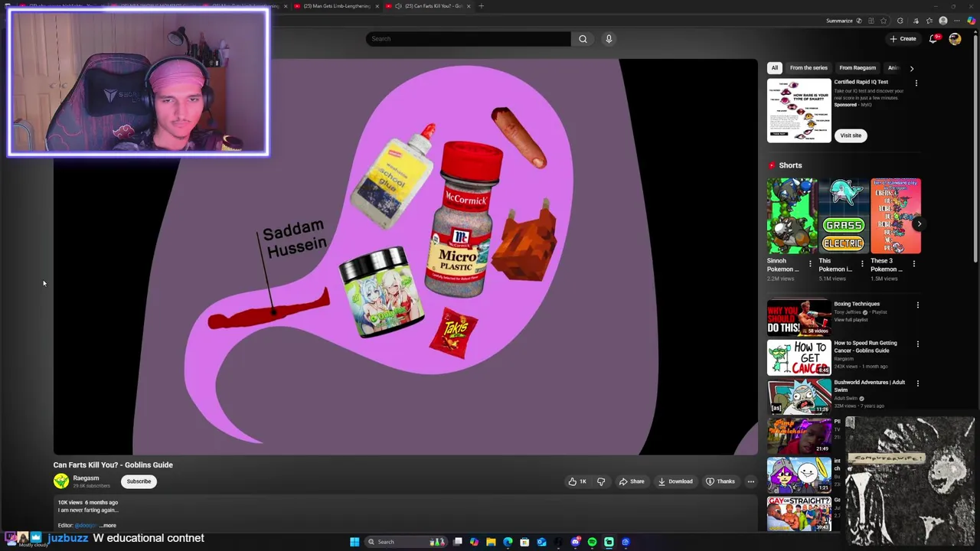Bookmark page with star icon
980x551 pixels.
pos(884,21)
